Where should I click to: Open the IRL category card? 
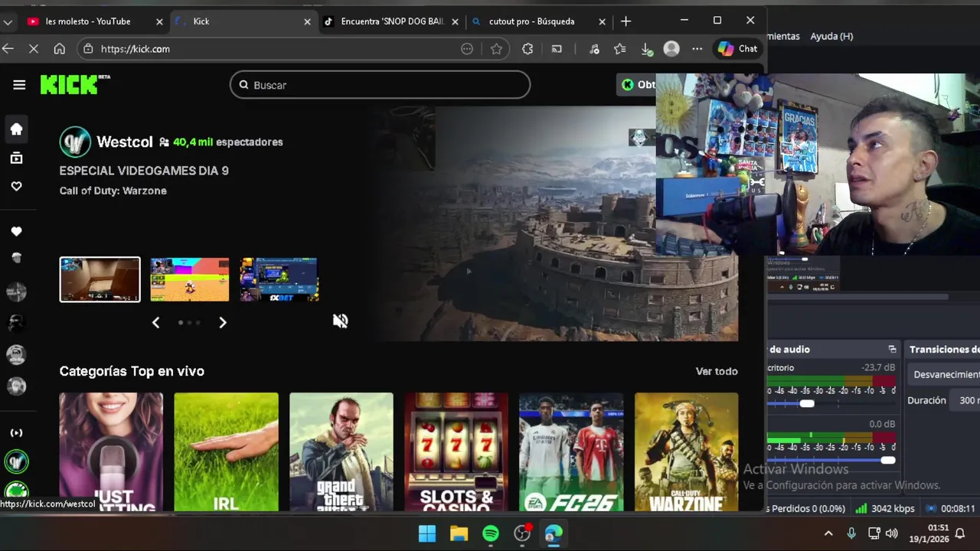click(226, 452)
